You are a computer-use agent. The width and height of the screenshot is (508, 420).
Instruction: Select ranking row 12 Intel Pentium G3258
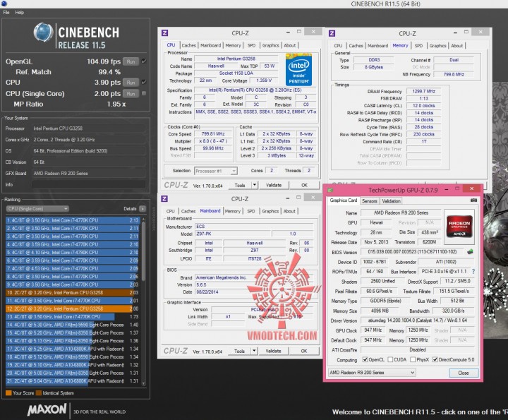coord(73,308)
